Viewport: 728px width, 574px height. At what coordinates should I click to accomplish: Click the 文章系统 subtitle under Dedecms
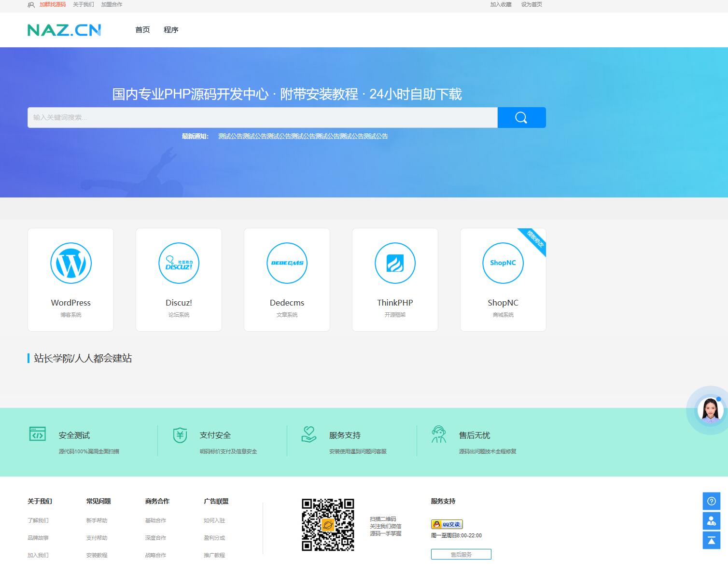(x=287, y=315)
